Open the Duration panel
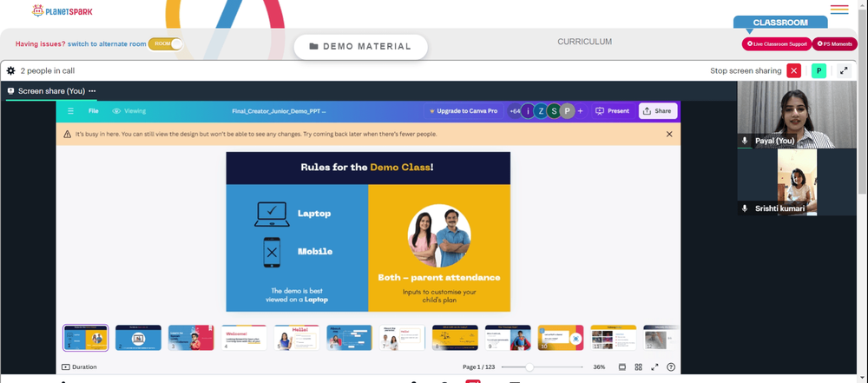The image size is (868, 383). point(79,366)
